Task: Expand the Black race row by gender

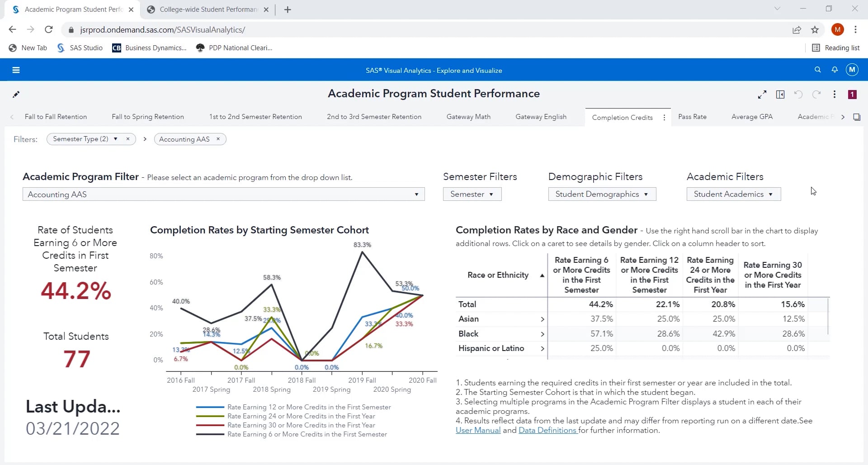Action: pyautogui.click(x=542, y=334)
